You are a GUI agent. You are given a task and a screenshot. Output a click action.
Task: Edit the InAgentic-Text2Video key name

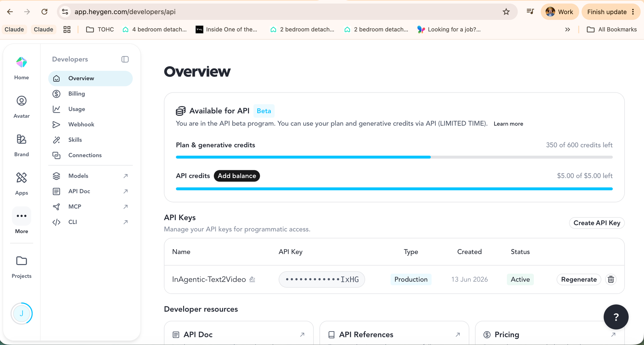[252, 279]
